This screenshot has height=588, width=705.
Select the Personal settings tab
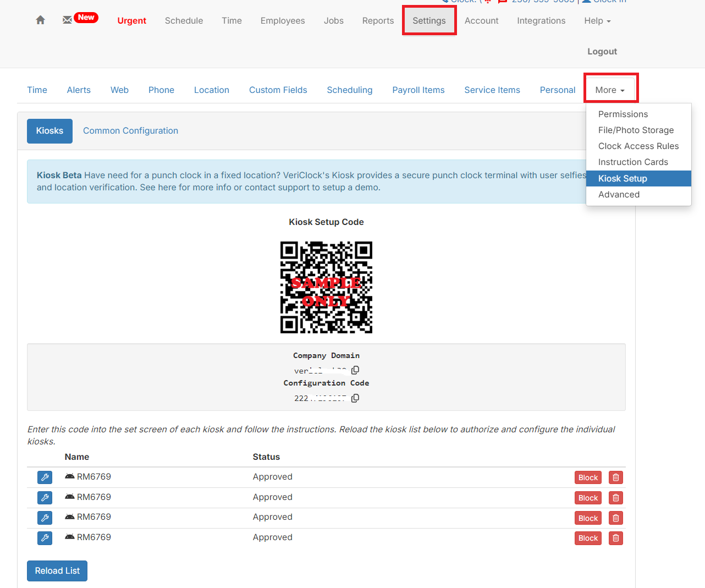tap(558, 90)
